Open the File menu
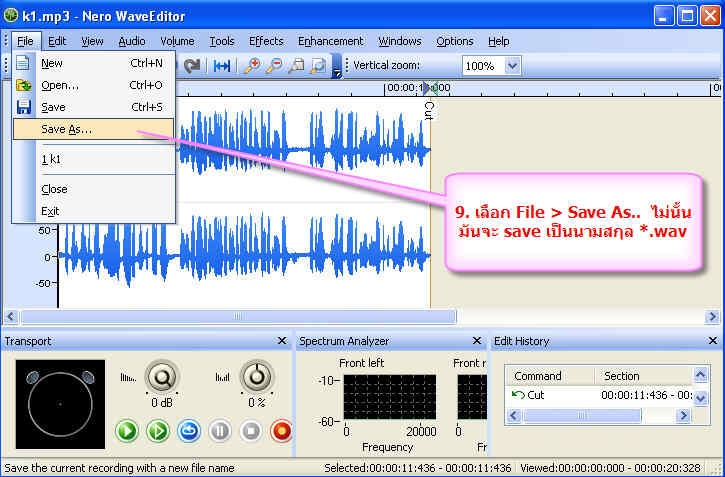Image resolution: width=725 pixels, height=477 pixels. [x=25, y=41]
